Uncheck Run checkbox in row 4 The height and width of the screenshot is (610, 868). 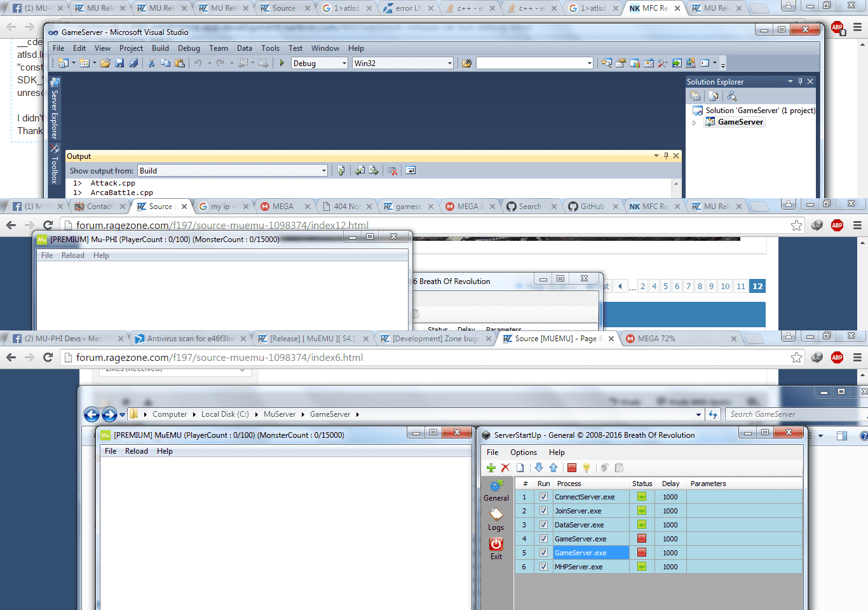coord(543,539)
